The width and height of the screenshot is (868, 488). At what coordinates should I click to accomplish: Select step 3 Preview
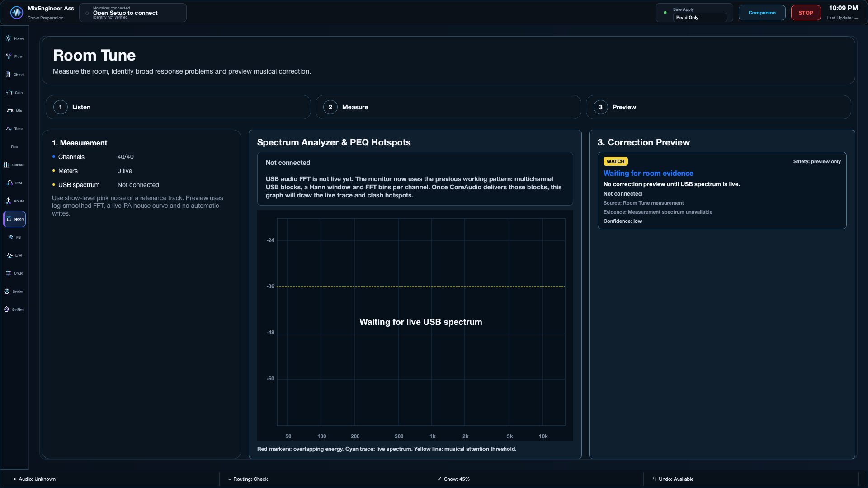tap(718, 107)
